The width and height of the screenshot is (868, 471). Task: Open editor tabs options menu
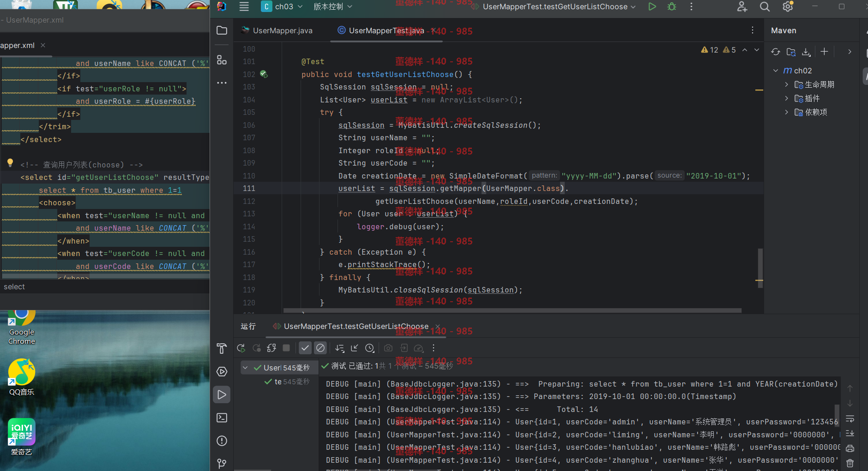tap(753, 30)
